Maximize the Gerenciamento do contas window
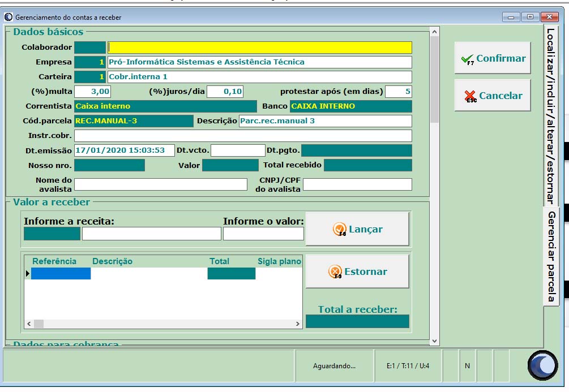Screen dimensions: 569x392 [530, 16]
